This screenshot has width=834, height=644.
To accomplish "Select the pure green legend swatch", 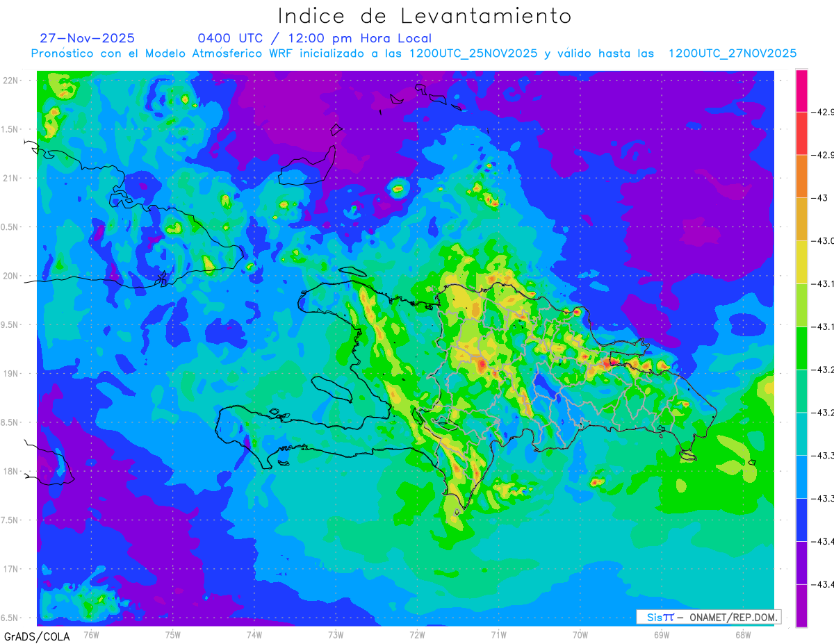I will (801, 348).
